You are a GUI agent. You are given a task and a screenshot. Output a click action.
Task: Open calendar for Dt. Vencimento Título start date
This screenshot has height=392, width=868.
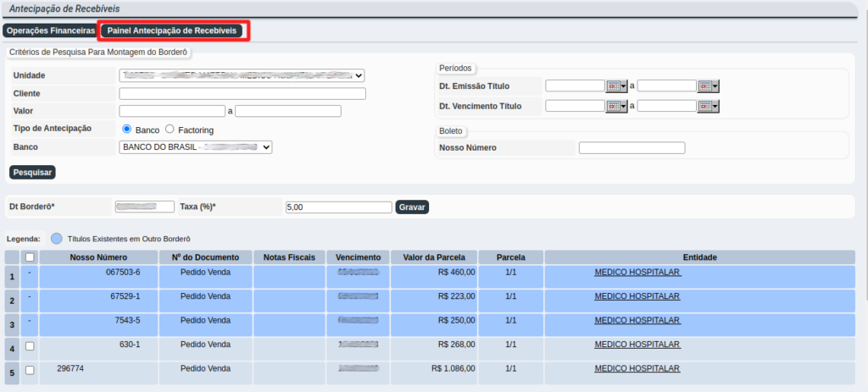point(616,106)
